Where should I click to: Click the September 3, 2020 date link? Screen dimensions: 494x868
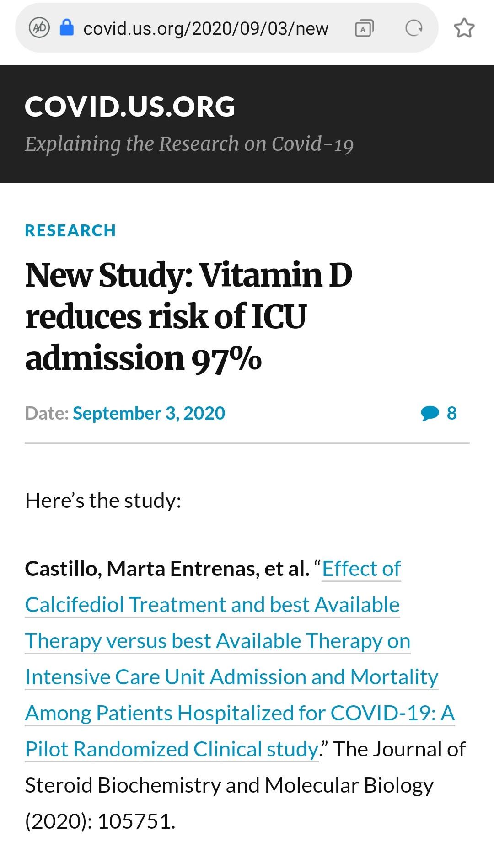tap(149, 413)
